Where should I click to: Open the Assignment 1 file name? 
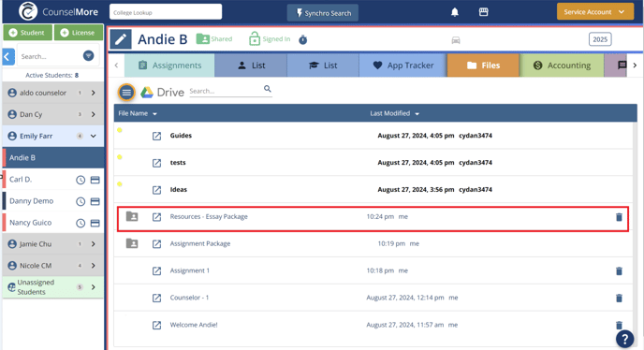190,270
